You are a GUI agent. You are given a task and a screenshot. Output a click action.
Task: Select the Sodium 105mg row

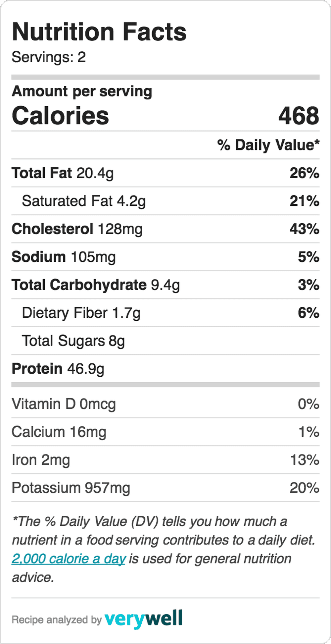pos(165,257)
